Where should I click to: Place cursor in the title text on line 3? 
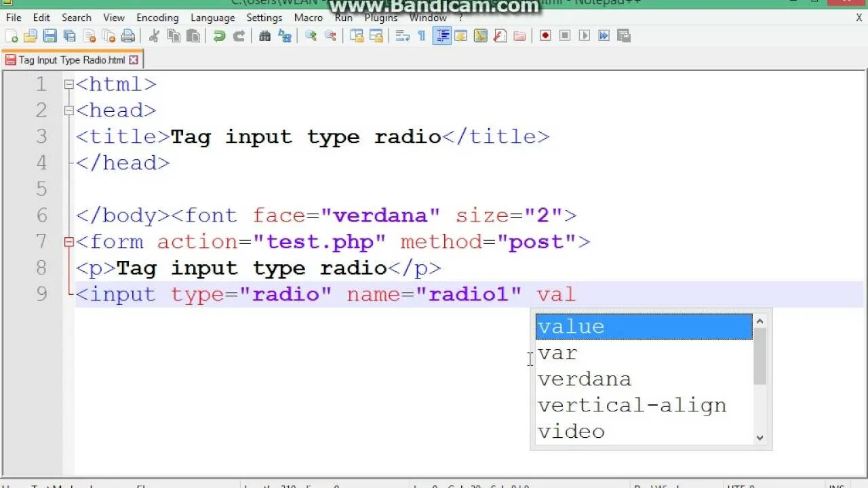pos(306,137)
